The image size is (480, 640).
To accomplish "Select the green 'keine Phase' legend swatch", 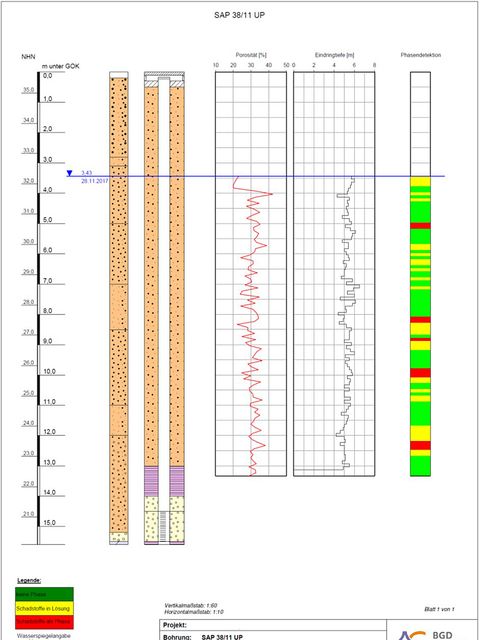I will click(44, 594).
